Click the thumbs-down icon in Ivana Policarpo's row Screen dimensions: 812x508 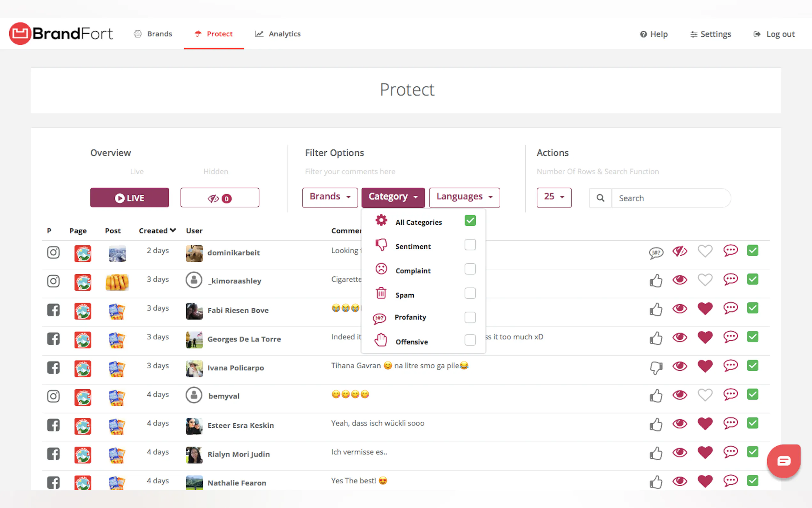coord(656,367)
